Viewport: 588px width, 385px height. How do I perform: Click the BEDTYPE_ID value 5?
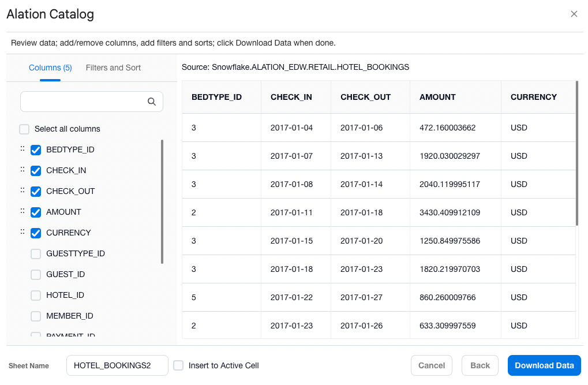pyautogui.click(x=193, y=298)
